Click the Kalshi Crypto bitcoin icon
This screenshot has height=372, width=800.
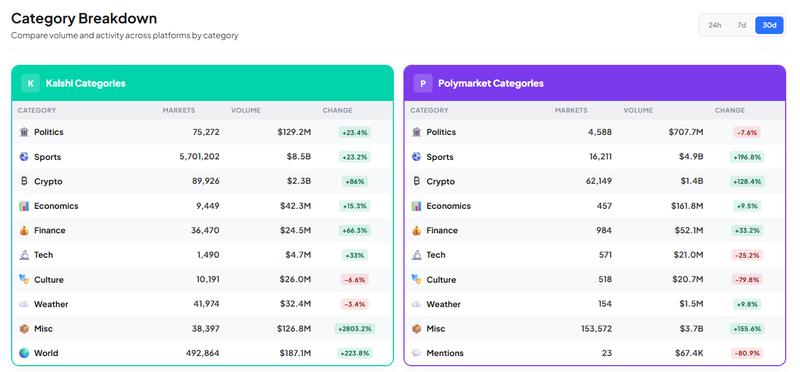point(24,181)
